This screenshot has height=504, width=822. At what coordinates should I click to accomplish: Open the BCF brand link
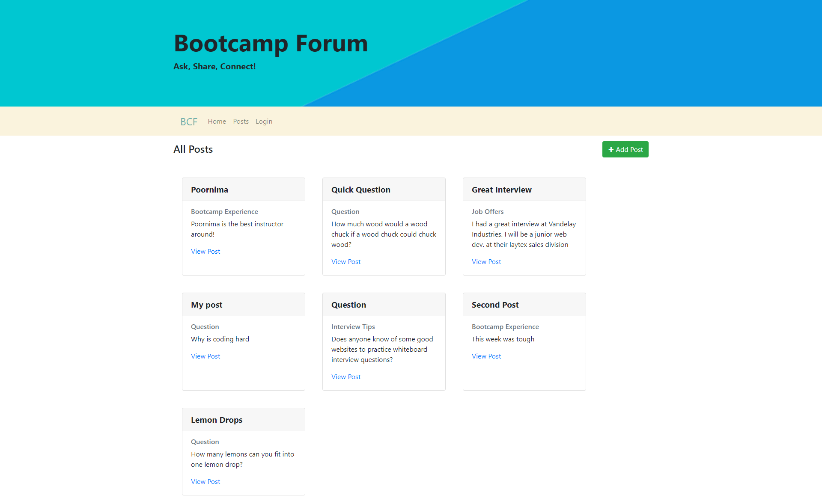click(189, 122)
